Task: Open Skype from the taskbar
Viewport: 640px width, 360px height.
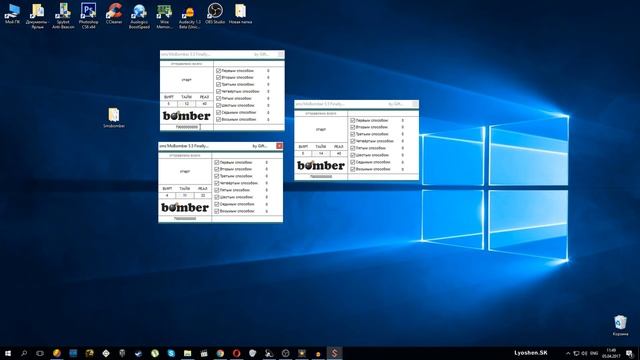Action: [x=171, y=353]
